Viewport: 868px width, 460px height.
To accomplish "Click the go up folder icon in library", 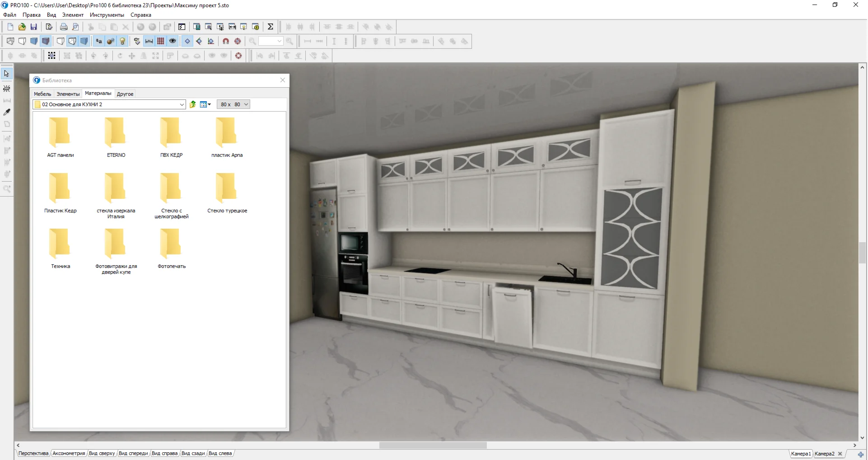I will pos(193,104).
